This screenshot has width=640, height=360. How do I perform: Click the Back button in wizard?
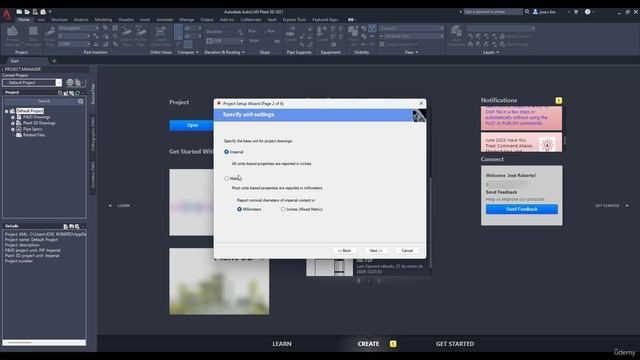[x=344, y=251]
